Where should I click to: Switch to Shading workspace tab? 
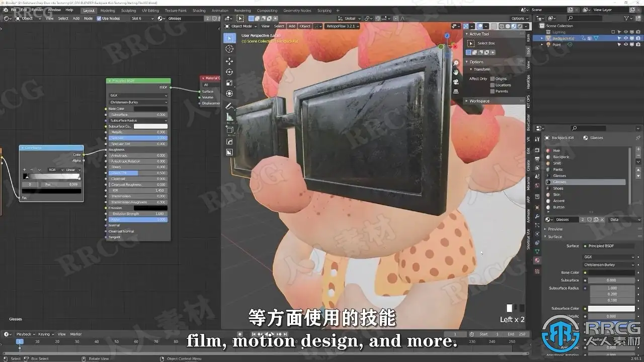point(199,10)
